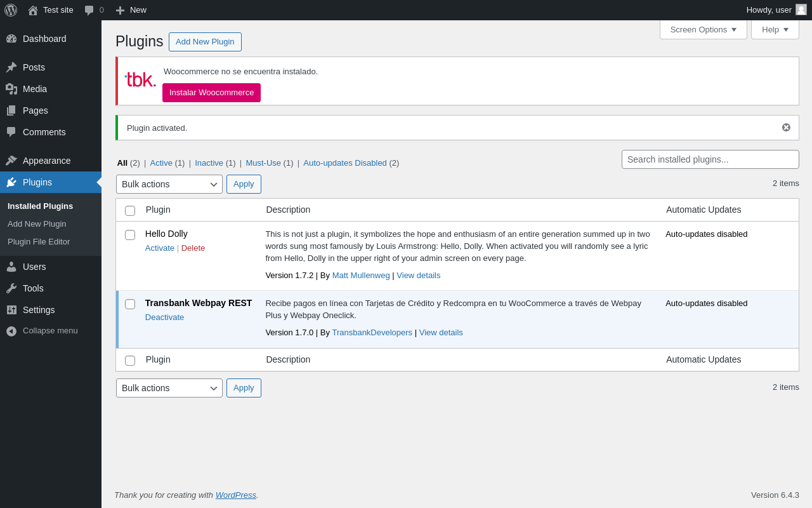This screenshot has height=508, width=812.
Task: Click Version 6.4.3 footer text
Action: coord(775,495)
